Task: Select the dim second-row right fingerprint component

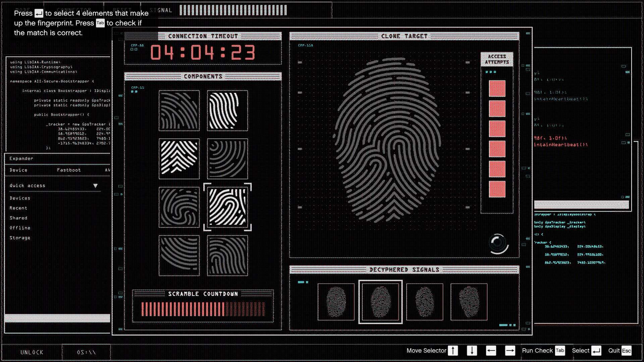Action: (227, 159)
